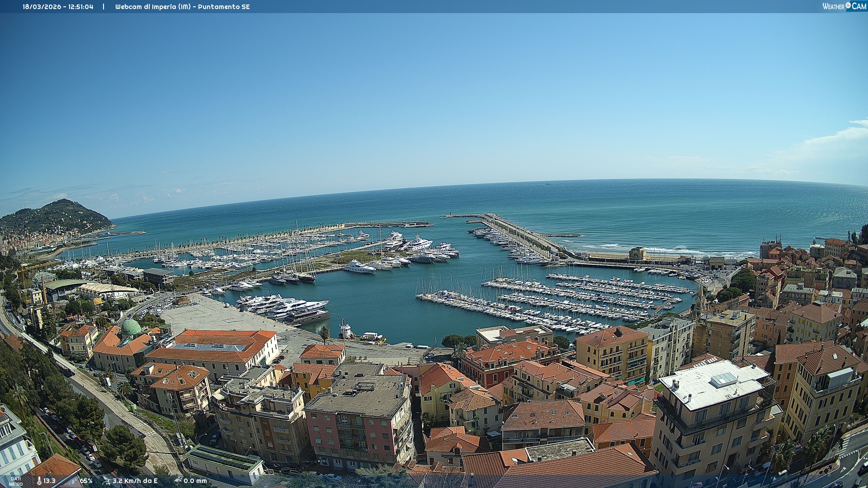The height and width of the screenshot is (488, 868).
Task: Click the wind speed icon
Action: pos(107,481)
